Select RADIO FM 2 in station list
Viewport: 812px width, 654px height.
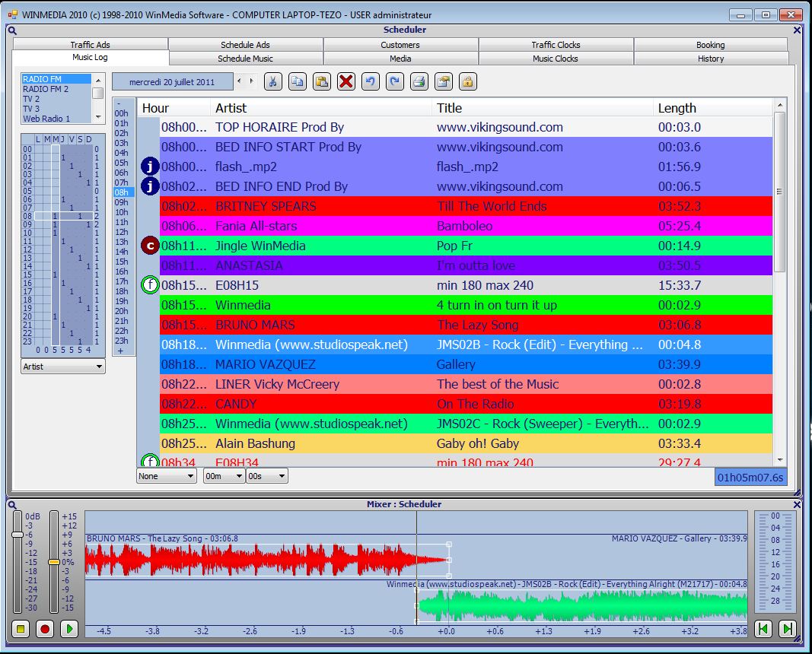pos(46,89)
